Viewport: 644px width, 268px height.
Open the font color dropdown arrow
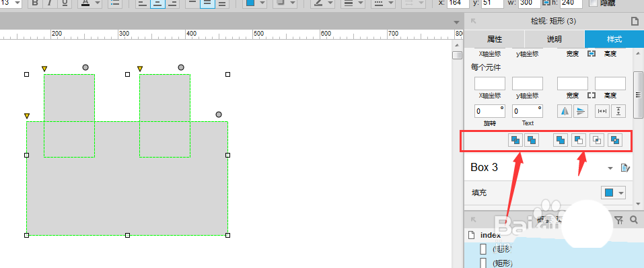coord(97,3)
